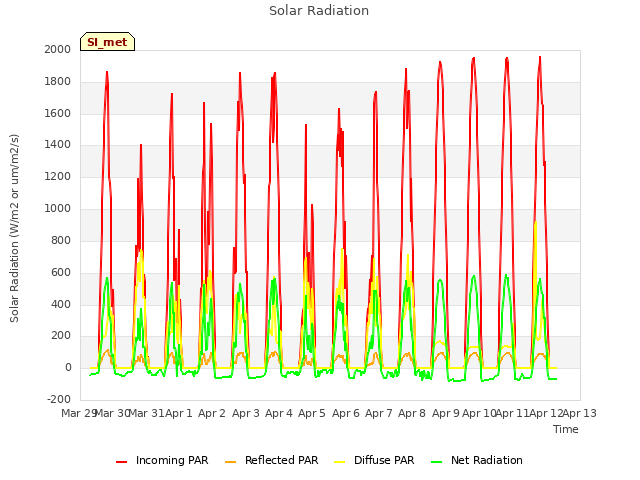The image size is (640, 480).
Task: Click the 1400 y-axis tick label
Action: pyautogui.click(x=58, y=144)
